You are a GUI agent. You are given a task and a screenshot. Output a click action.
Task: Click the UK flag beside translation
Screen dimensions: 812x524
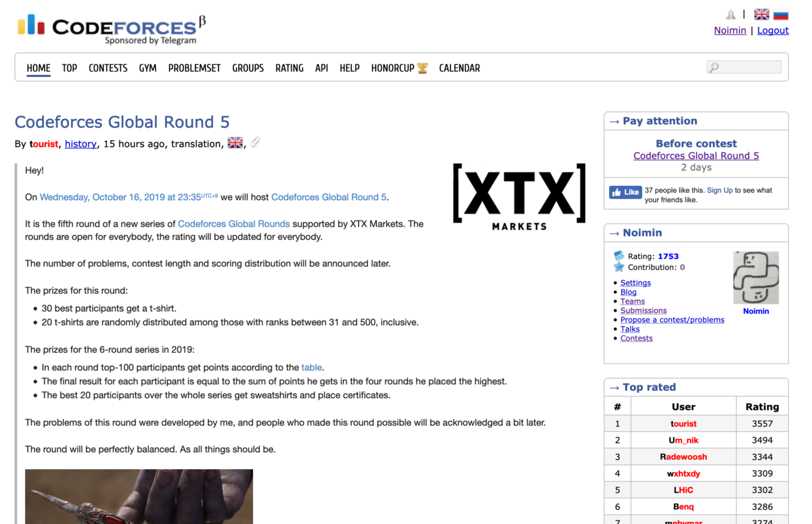click(x=235, y=143)
